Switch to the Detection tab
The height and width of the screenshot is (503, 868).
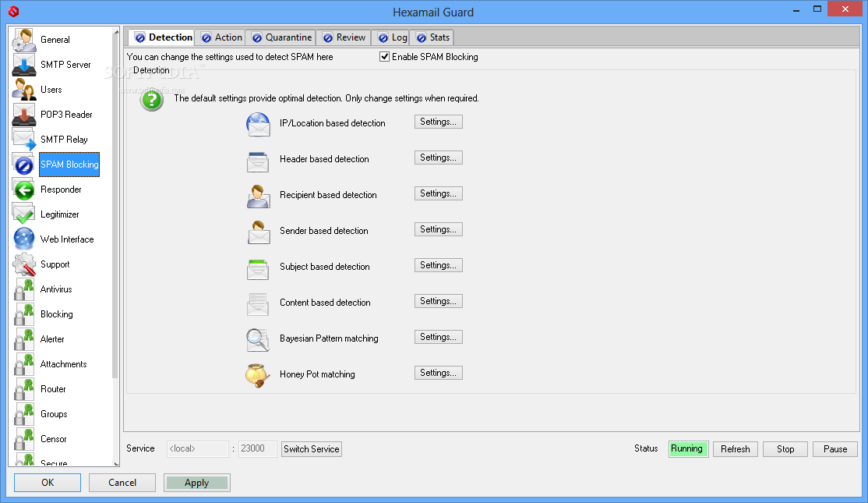(x=161, y=37)
